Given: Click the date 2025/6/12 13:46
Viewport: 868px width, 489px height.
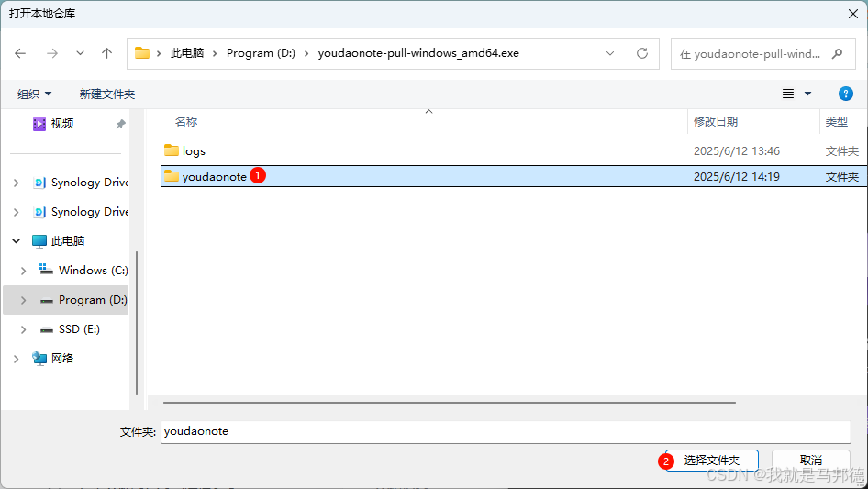Looking at the screenshot, I should coord(736,150).
